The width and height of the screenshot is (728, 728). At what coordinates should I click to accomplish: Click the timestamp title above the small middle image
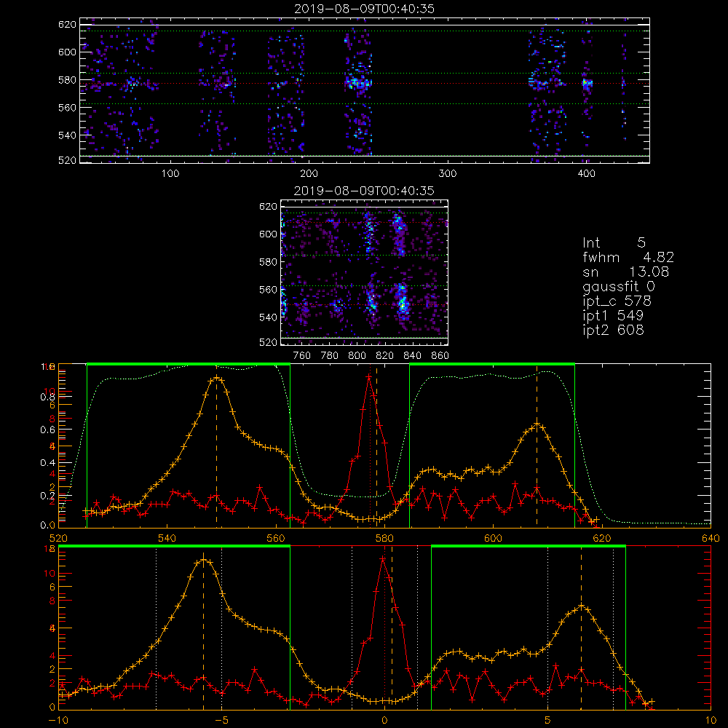point(364,191)
